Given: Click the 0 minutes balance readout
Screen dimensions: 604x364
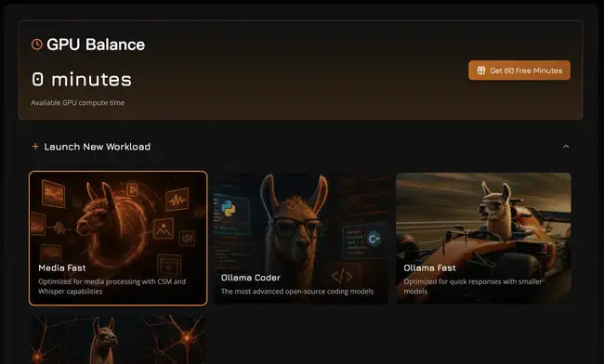Looking at the screenshot, I should [x=82, y=80].
